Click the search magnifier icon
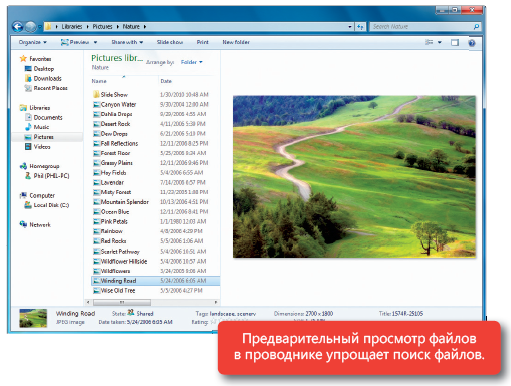 (476, 26)
